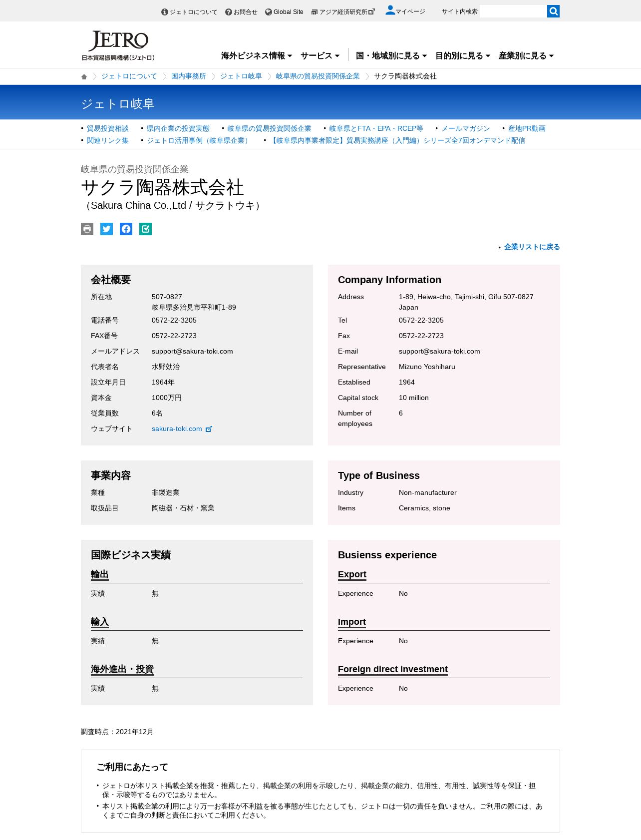Click 海外進出・投資 heading
Image resolution: width=641 pixels, height=840 pixels.
pyautogui.click(x=122, y=669)
